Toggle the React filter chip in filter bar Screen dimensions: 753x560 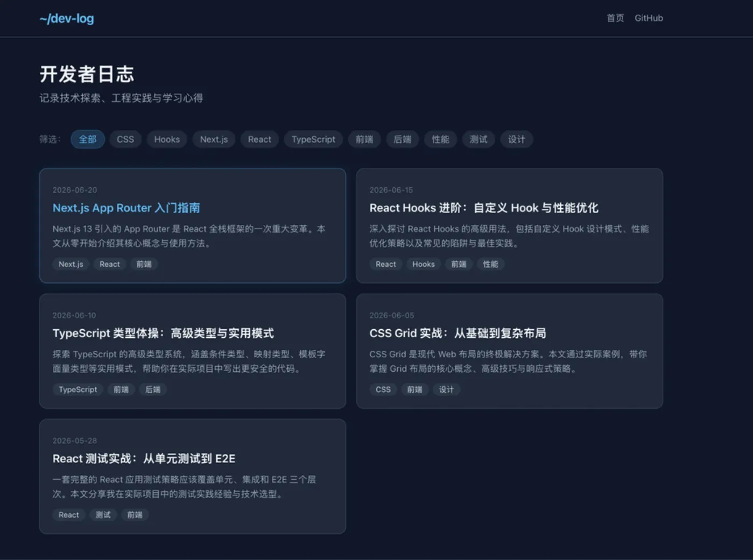click(x=259, y=139)
